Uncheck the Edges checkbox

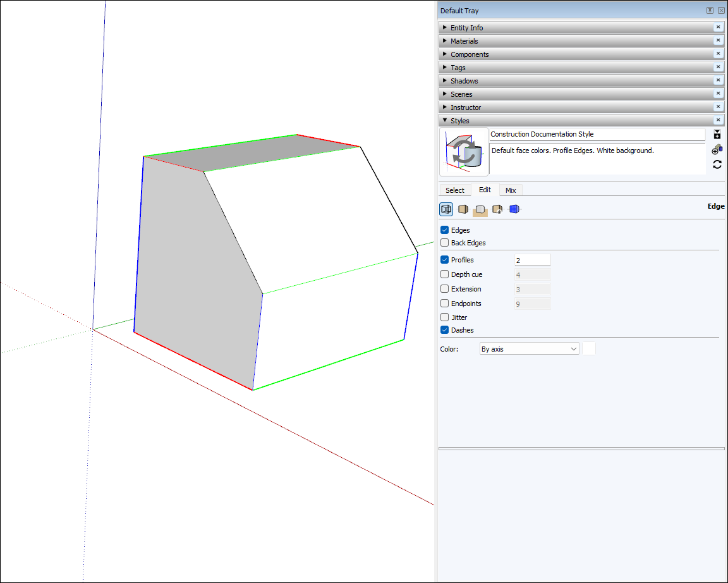coord(444,230)
